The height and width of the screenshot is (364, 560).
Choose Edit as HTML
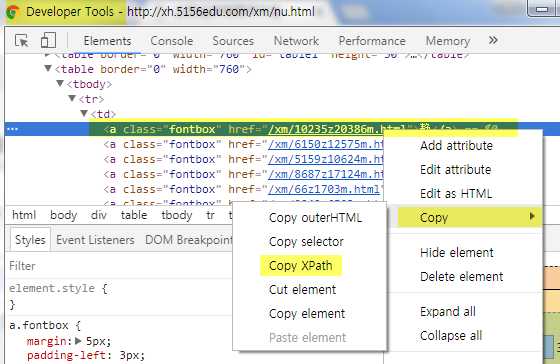(456, 193)
